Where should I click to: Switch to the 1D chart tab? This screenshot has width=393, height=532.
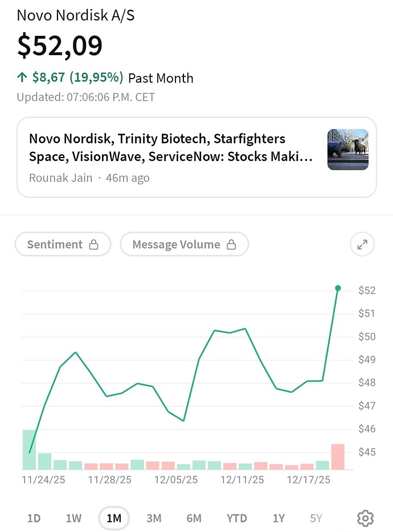[34, 518]
